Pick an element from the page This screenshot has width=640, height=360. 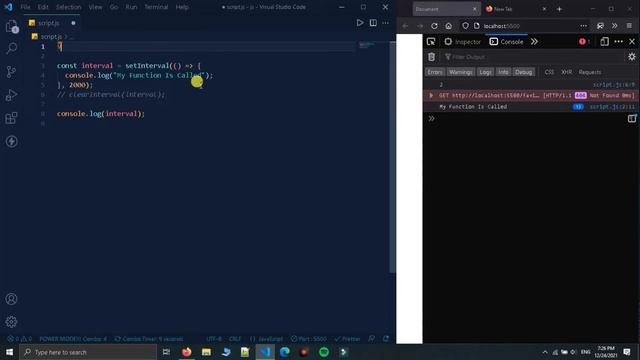coord(431,42)
